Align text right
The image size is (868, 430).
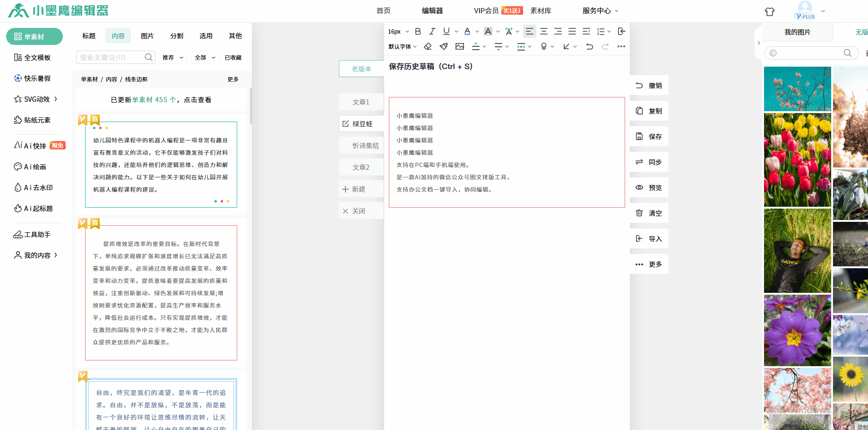[558, 31]
